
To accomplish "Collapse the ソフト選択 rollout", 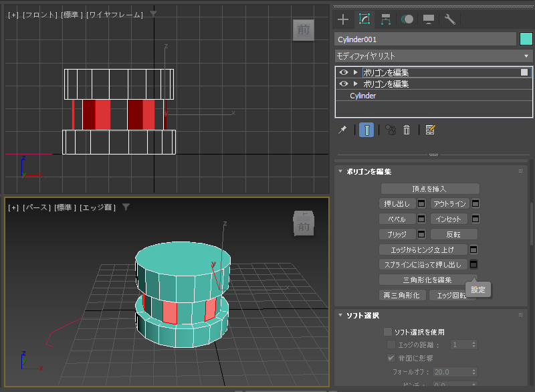I will coord(340,315).
